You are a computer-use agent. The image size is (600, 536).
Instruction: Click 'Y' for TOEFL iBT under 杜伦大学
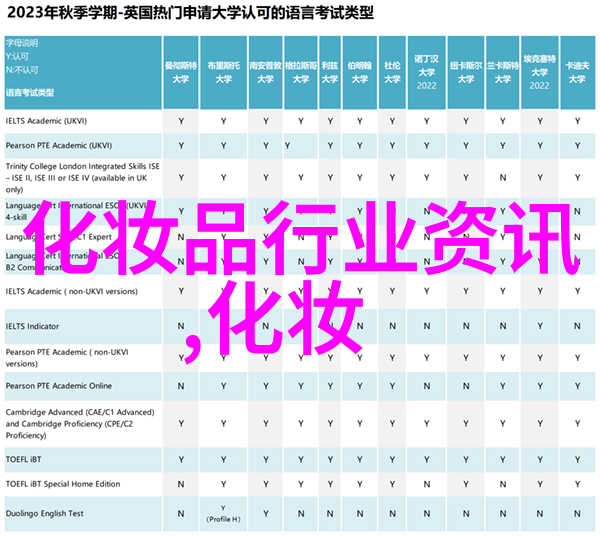[x=392, y=460]
